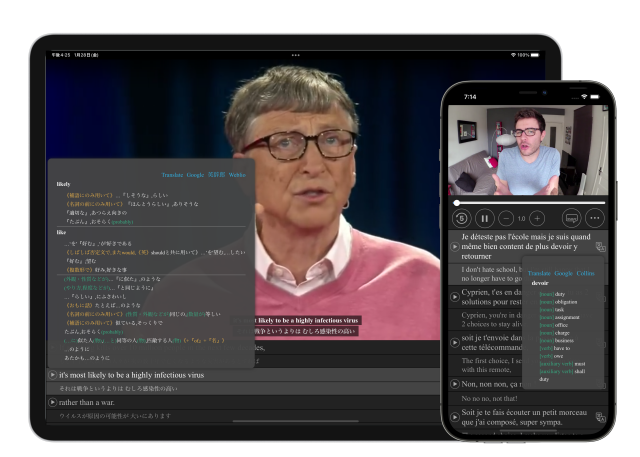Click the slider knob on iPhone progress bar

coord(457,202)
